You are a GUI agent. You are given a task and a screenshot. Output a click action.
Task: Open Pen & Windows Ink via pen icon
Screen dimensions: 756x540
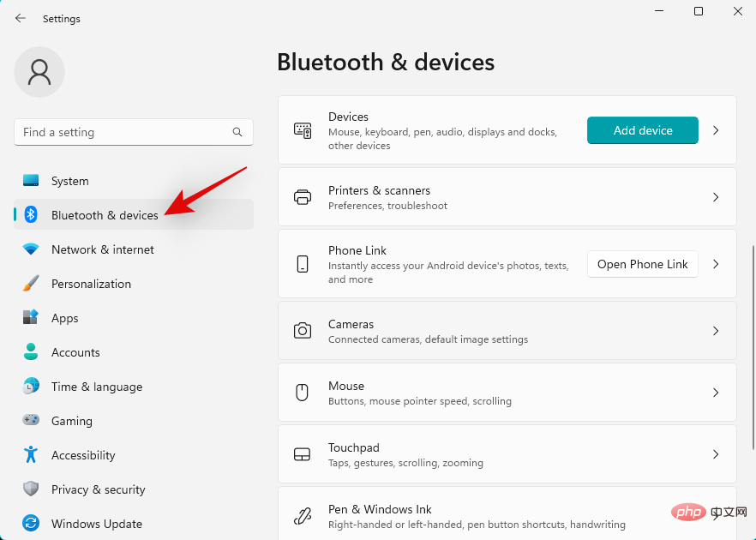point(303,515)
